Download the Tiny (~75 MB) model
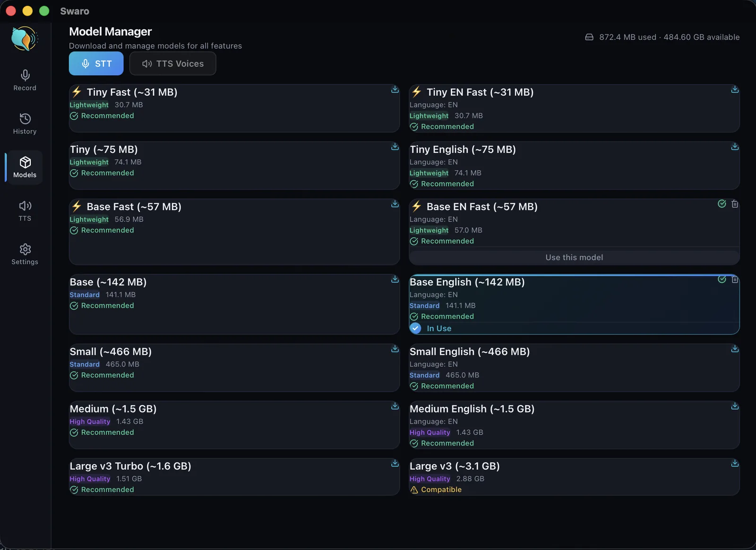756x550 pixels. tap(395, 146)
